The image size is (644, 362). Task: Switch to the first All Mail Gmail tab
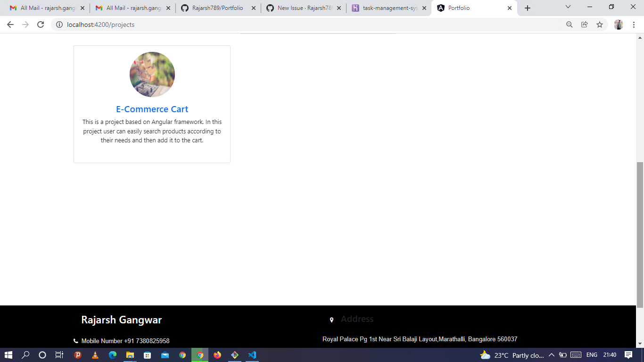click(47, 8)
